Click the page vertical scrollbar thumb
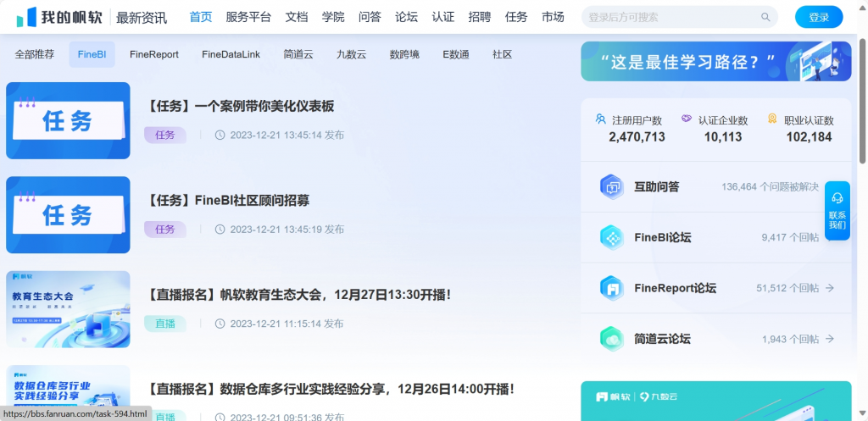 coord(862,102)
